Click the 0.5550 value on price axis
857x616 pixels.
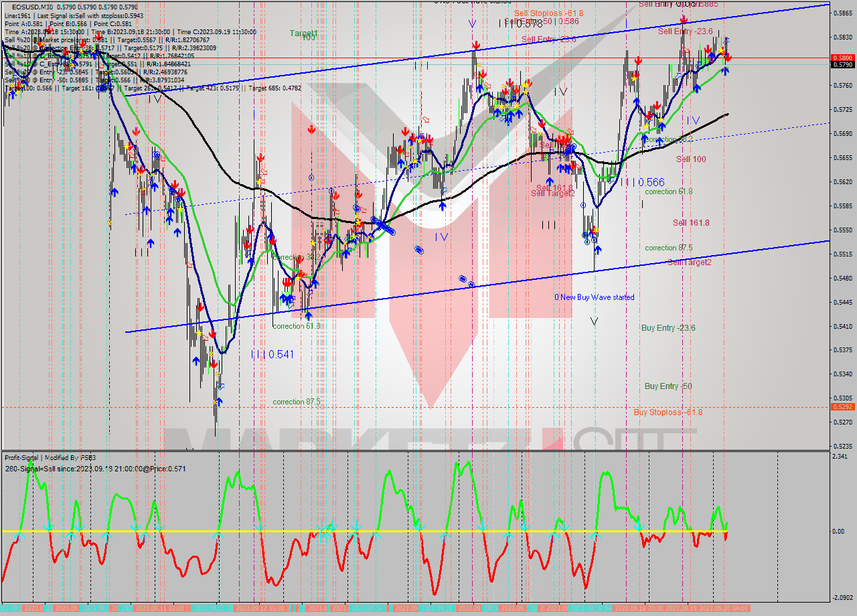[842, 230]
